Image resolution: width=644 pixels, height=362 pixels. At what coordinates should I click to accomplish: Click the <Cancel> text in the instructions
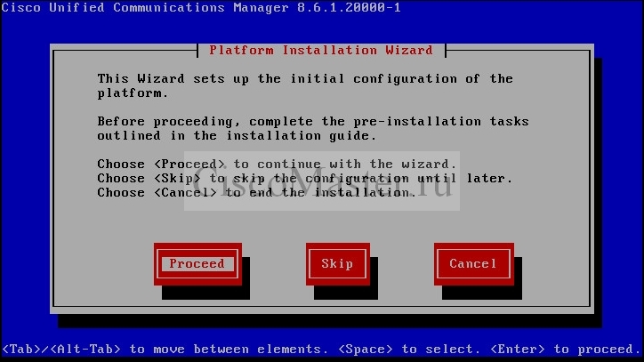pos(185,192)
